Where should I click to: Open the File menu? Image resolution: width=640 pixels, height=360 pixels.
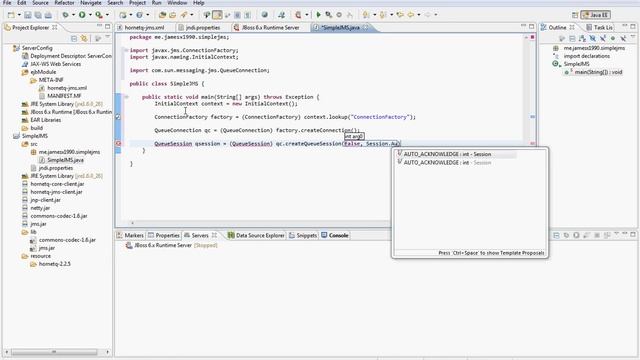[x=7, y=3]
